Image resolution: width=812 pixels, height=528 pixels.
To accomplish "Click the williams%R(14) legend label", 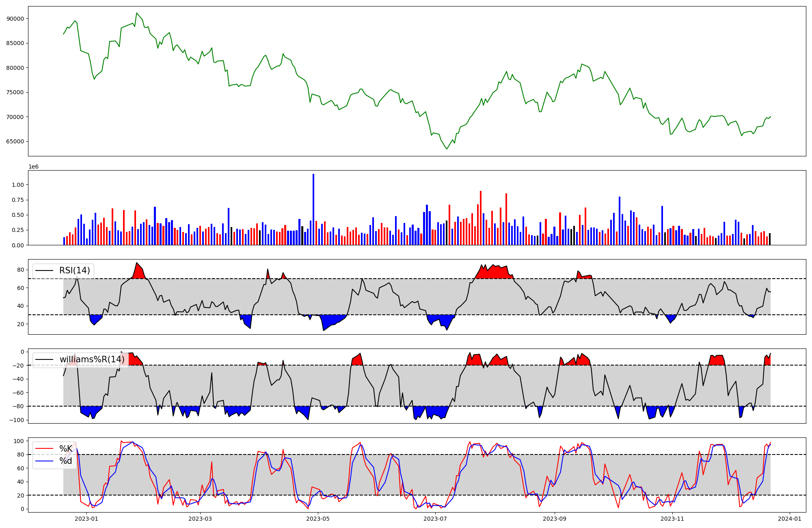I will point(92,359).
